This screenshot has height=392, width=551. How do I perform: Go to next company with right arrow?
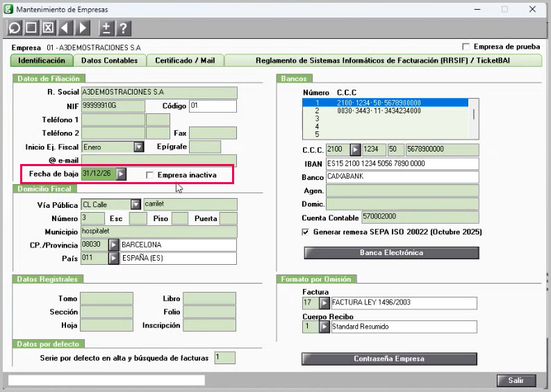[x=83, y=28]
